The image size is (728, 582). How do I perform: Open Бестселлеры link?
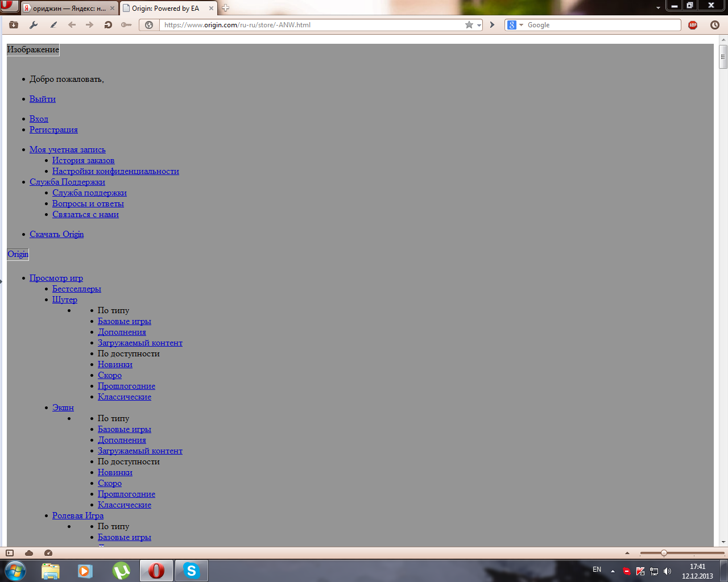click(x=77, y=289)
